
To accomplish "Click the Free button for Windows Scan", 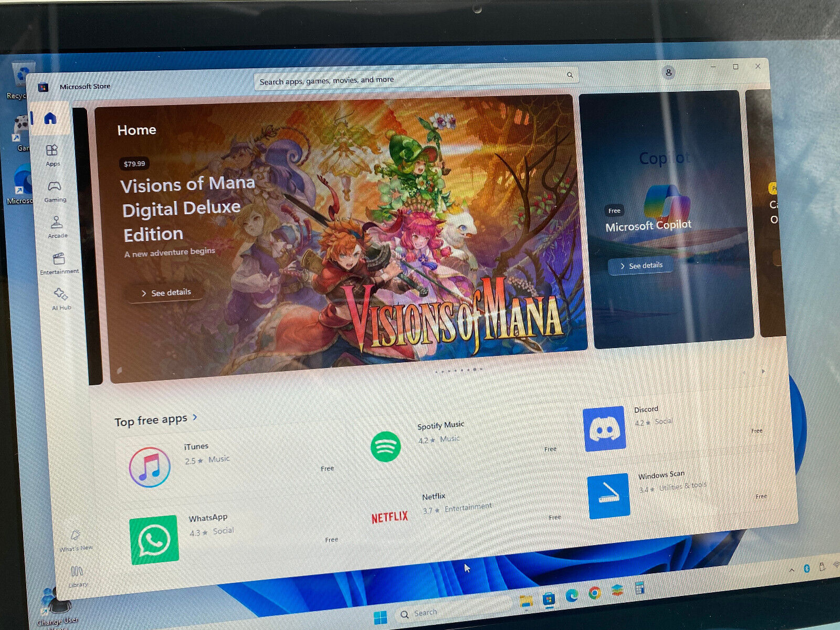I will [x=761, y=496].
